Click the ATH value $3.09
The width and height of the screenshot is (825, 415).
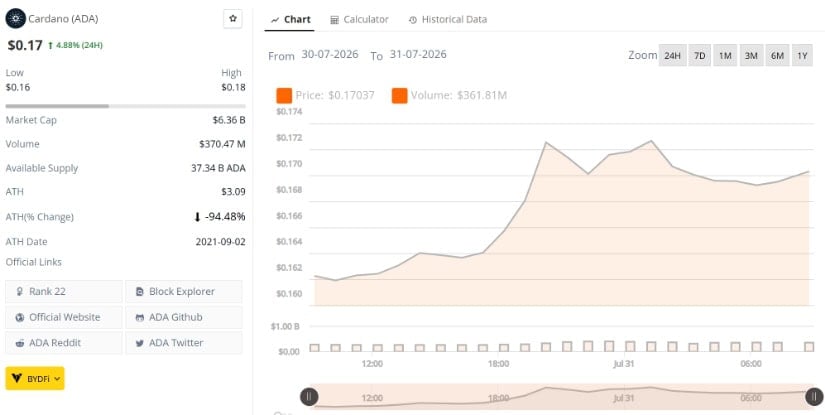(234, 192)
